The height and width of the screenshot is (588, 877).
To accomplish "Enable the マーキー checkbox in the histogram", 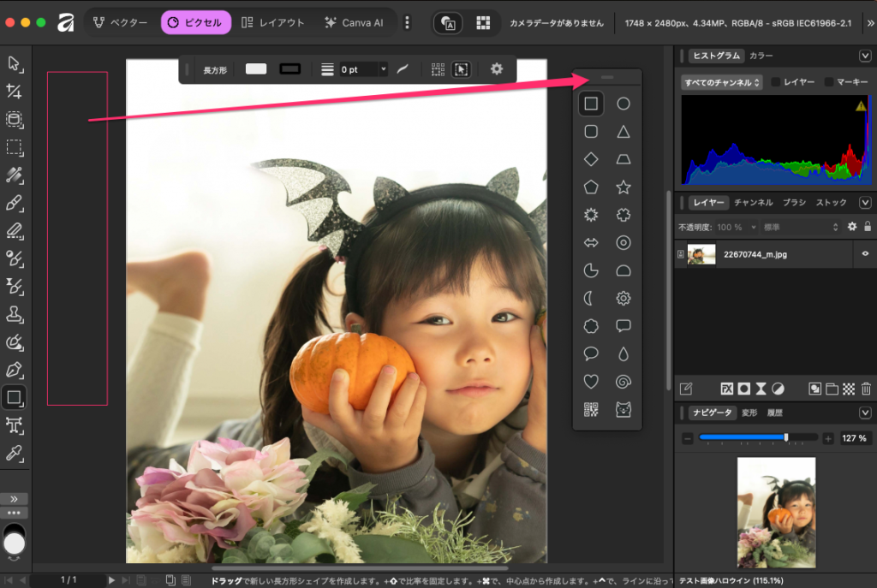I will click(x=829, y=82).
